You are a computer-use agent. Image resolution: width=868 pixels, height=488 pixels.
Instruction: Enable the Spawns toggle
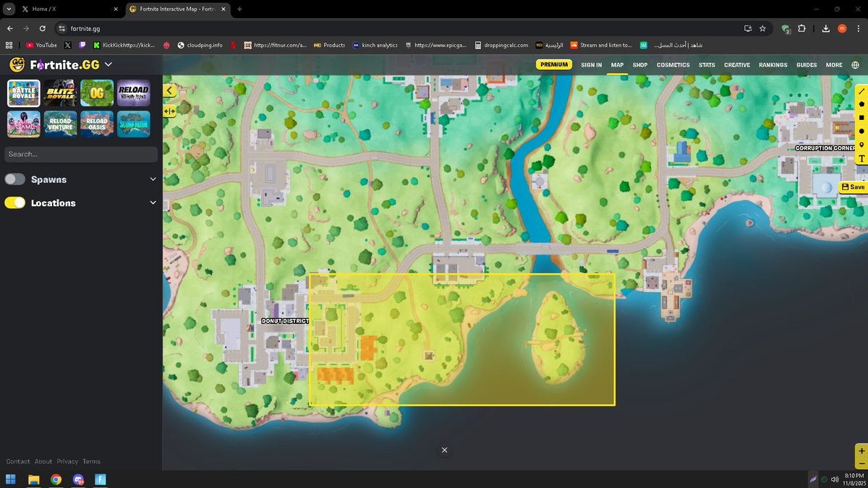click(14, 179)
